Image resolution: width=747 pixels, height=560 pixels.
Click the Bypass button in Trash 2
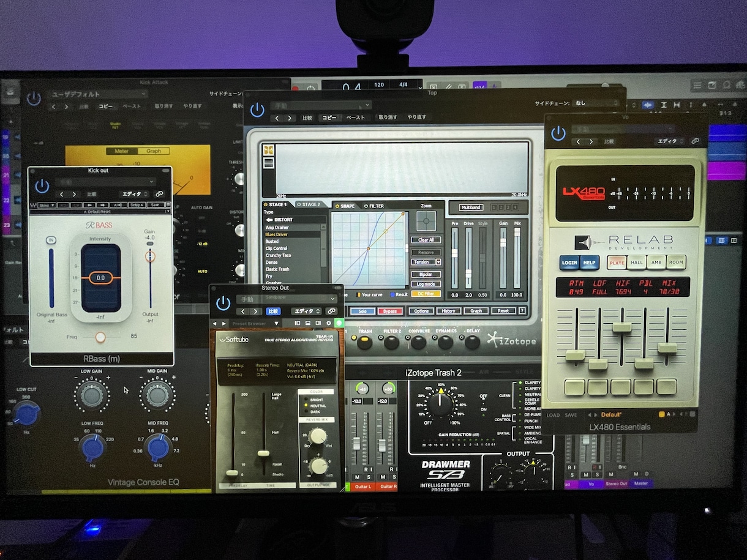point(390,311)
